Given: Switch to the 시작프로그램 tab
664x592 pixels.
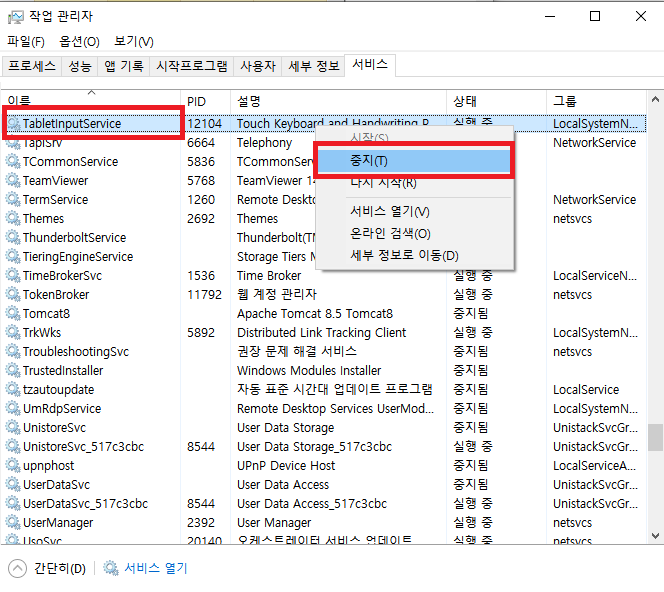Looking at the screenshot, I should tap(192, 66).
